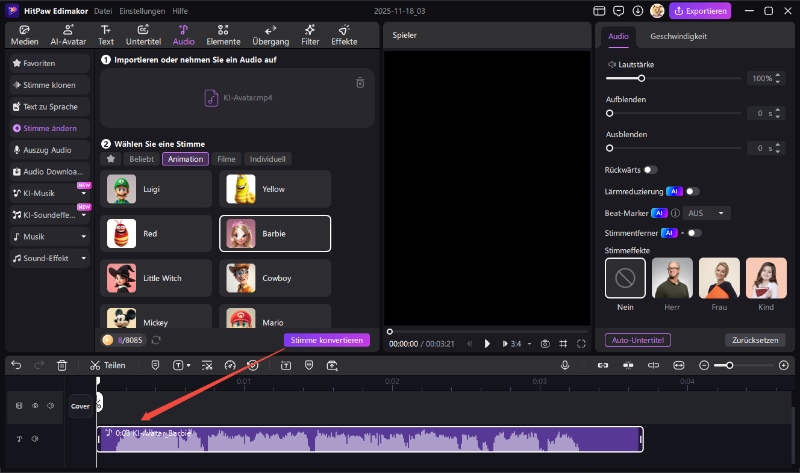Click the Exportieren button
This screenshot has height=473, width=800.
pyautogui.click(x=700, y=11)
